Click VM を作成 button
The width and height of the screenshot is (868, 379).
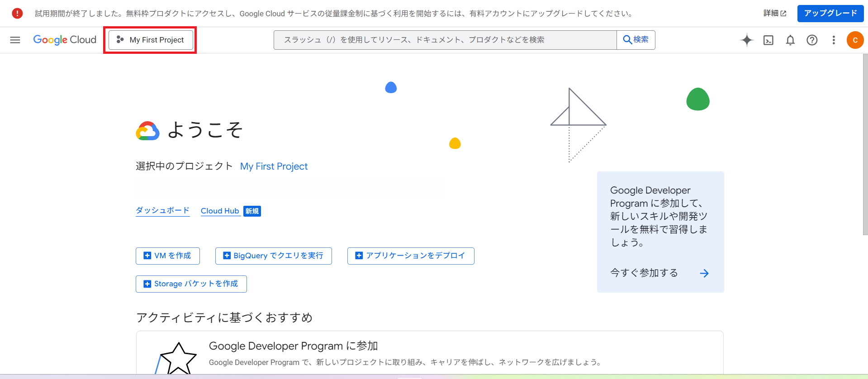click(x=168, y=256)
